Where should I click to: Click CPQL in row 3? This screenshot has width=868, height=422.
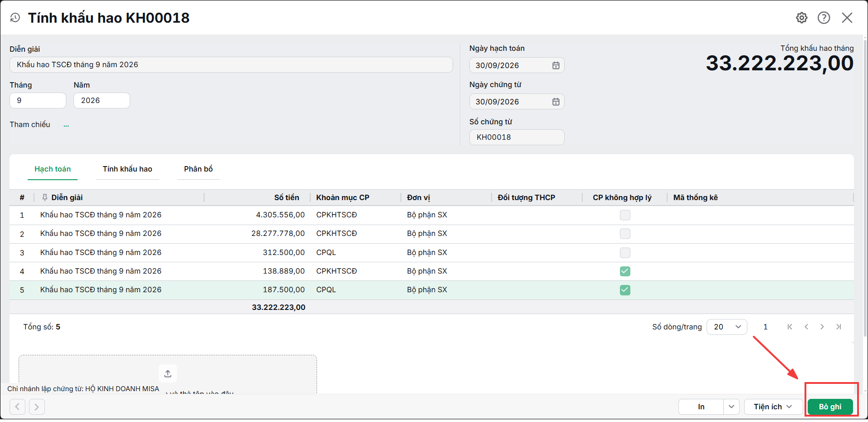coord(326,252)
